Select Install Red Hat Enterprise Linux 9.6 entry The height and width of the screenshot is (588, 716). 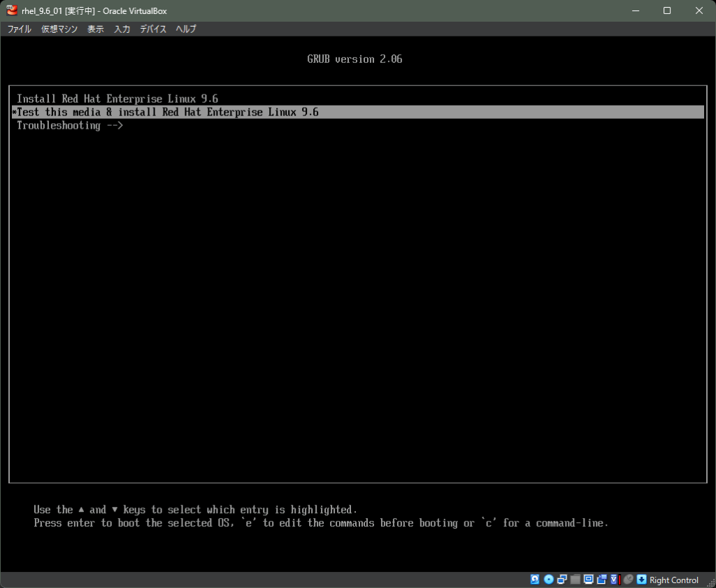click(x=357, y=99)
